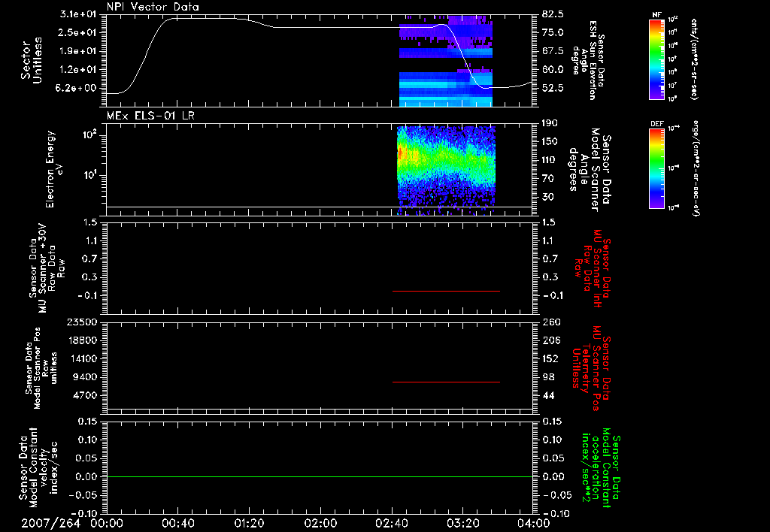Click the 02:00 time axis label
Screen dimensions: 770x532
(320, 523)
